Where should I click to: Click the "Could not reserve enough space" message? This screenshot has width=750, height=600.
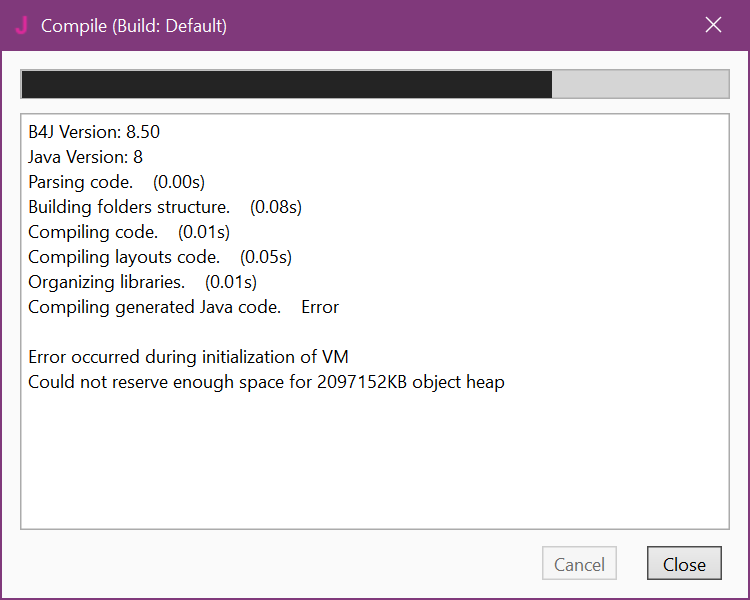coord(266,382)
